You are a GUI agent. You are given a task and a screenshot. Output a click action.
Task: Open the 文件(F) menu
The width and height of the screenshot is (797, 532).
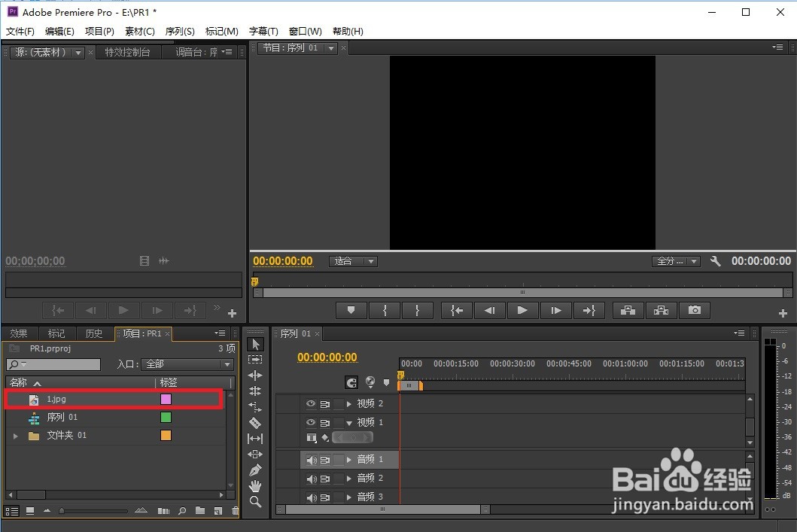(20, 31)
